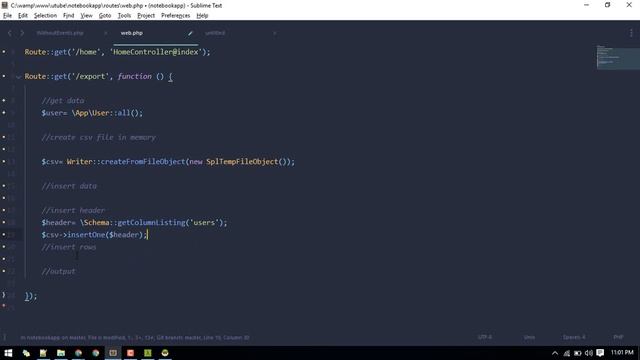The width and height of the screenshot is (640, 360).
Task: Click the Git branch status text in status bar
Action: (135, 338)
